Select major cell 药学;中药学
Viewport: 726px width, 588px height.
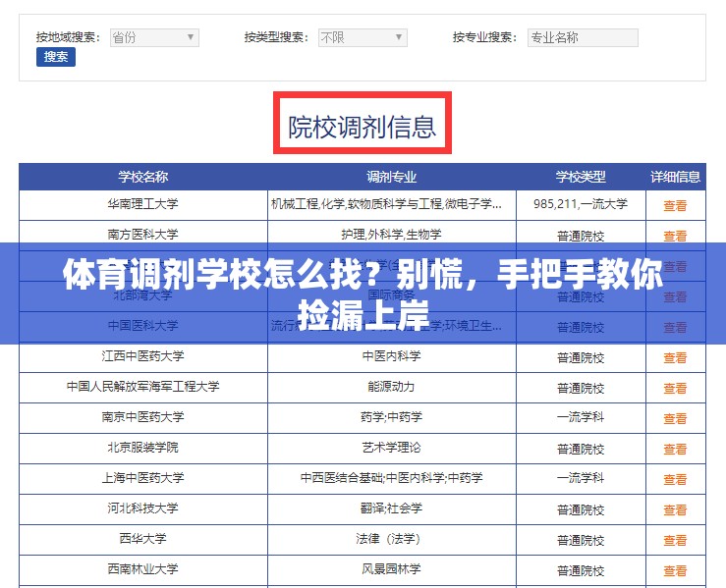click(392, 417)
